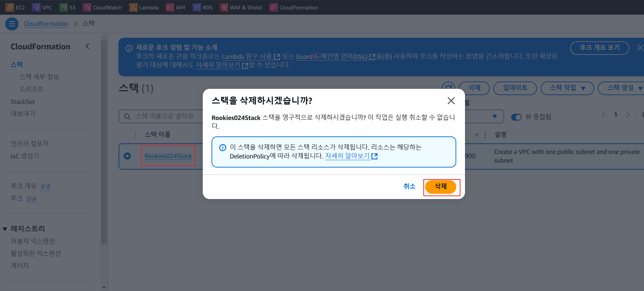Screen dimensions: 644x291
Task: Collapse the CloudFormation side navigation panel
Action: tap(87, 46)
